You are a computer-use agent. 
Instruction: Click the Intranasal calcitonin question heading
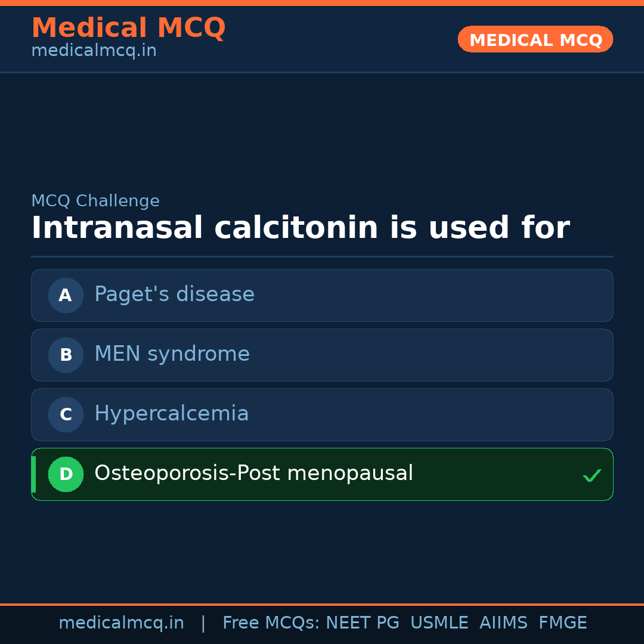coord(300,228)
